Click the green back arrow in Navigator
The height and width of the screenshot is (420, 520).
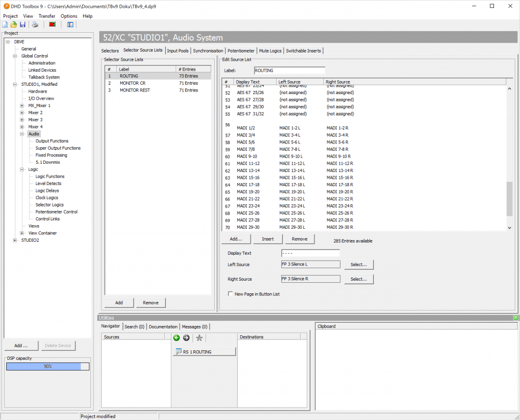click(176, 337)
